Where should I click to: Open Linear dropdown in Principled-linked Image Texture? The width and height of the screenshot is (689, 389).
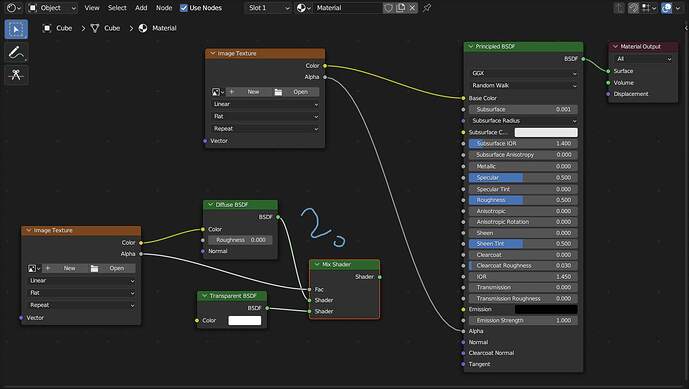pyautogui.click(x=265, y=104)
